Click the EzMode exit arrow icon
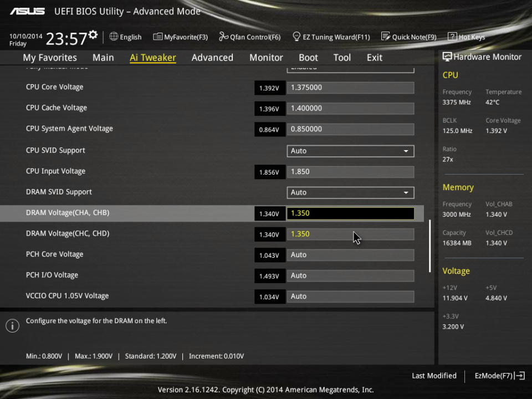Image resolution: width=532 pixels, height=399 pixels. [x=520, y=376]
